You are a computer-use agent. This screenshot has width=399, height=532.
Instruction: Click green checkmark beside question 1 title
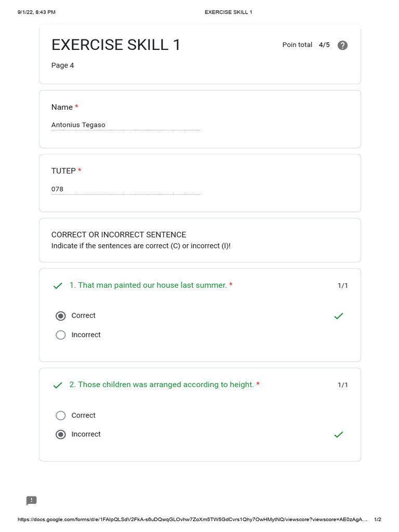58,286
